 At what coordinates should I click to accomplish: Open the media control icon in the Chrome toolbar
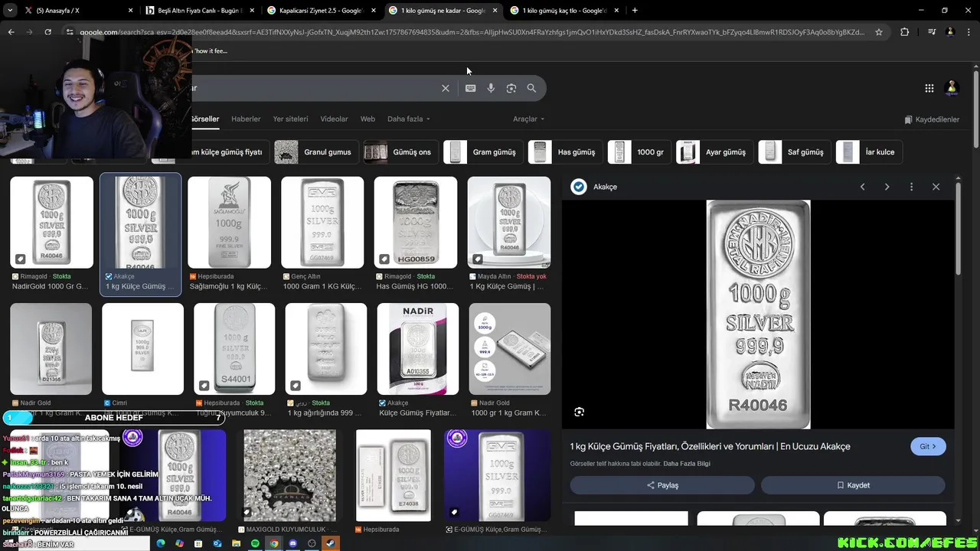932,32
